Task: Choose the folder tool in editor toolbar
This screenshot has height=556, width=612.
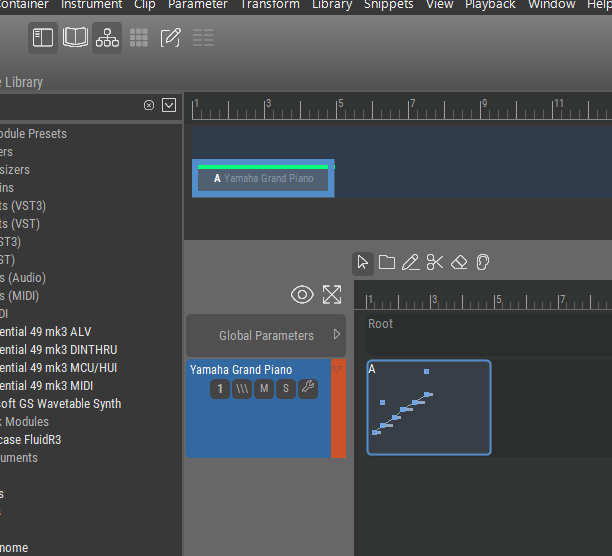Action: (x=387, y=263)
